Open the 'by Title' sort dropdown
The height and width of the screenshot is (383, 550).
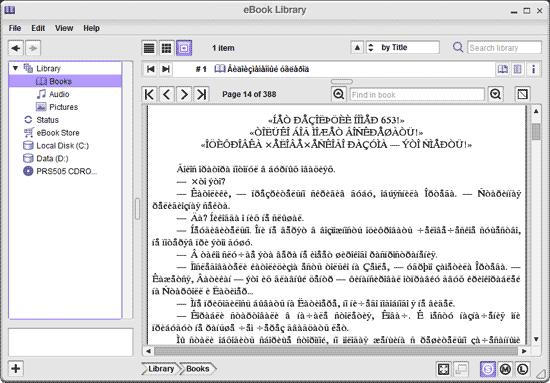[x=403, y=47]
